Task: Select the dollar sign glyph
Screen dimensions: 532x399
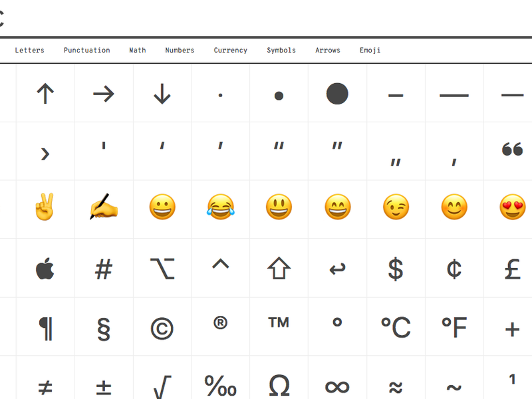Action: tap(396, 269)
